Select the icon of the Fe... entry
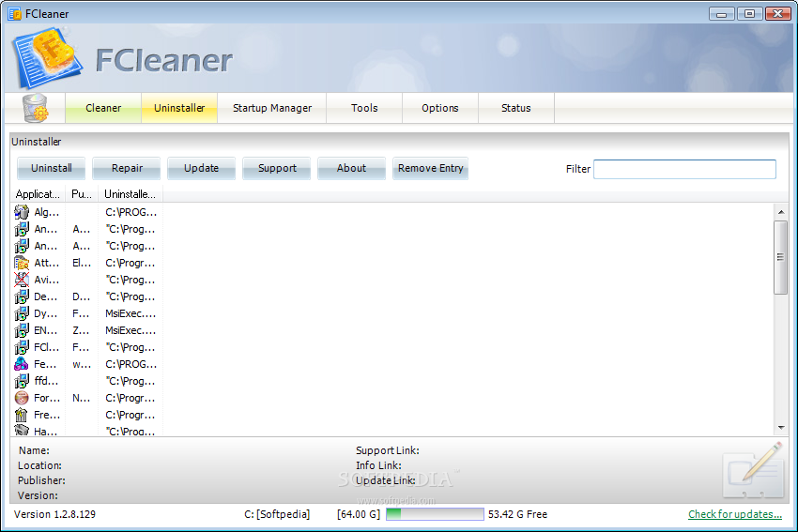This screenshot has width=798, height=532. coord(22,364)
